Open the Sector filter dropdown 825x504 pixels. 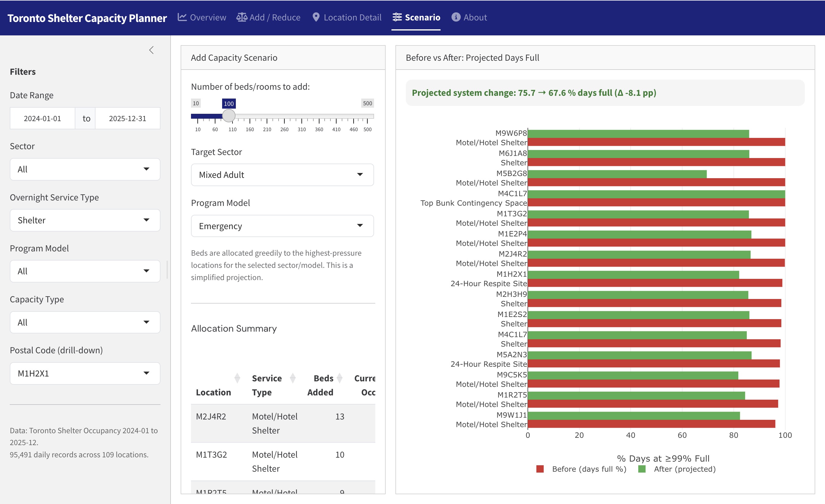[x=85, y=169]
